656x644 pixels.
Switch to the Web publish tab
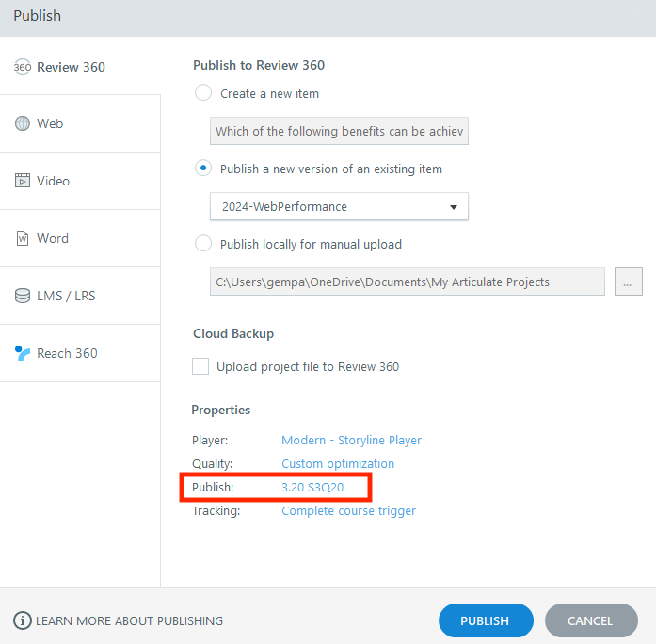[x=50, y=123]
